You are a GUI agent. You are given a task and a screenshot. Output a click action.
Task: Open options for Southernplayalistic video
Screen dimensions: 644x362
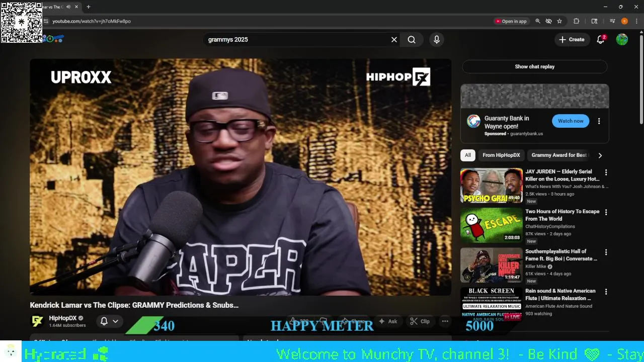click(x=606, y=252)
